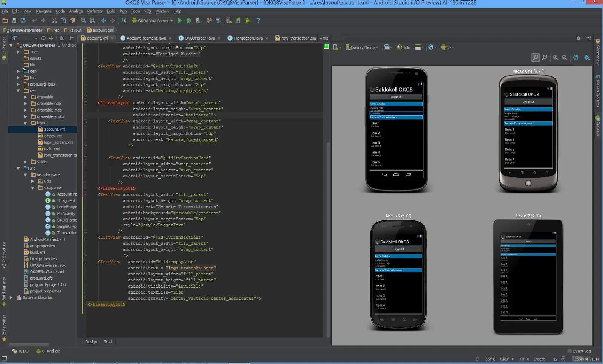The image size is (603, 364).
Task: Switch to Design view of account.xml
Action: point(91,342)
